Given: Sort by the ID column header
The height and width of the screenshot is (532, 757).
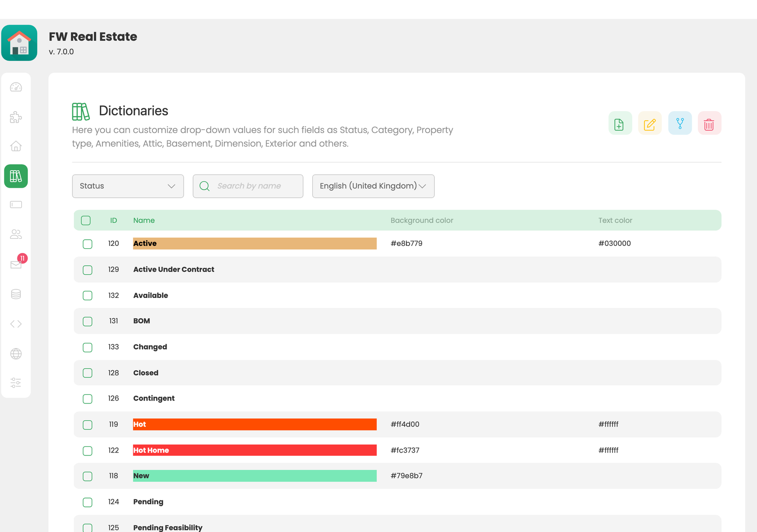Looking at the screenshot, I should 114,220.
